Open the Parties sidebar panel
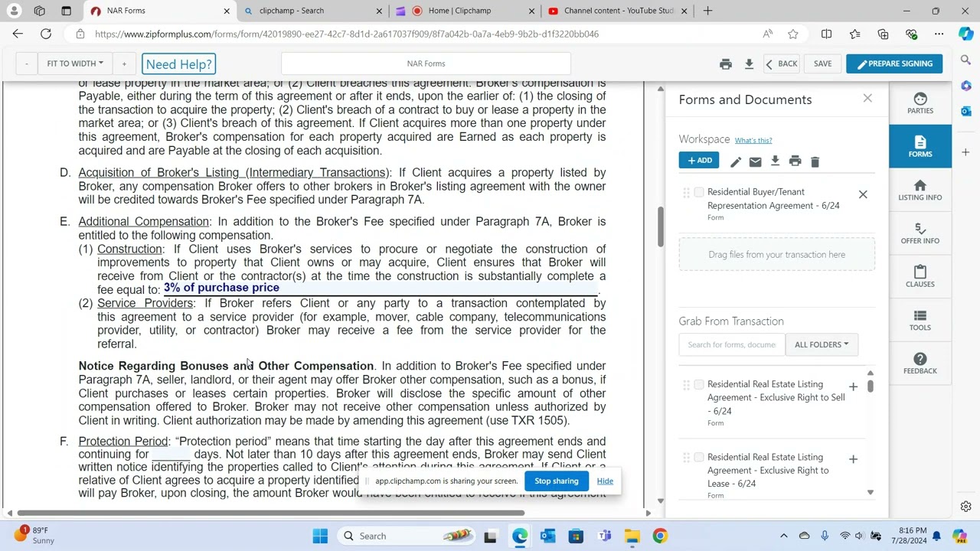980x551 pixels. pos(920,103)
